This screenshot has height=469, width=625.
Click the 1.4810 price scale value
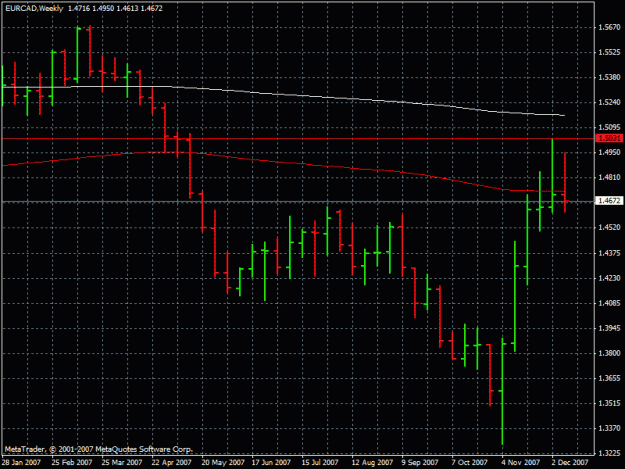[x=609, y=177]
